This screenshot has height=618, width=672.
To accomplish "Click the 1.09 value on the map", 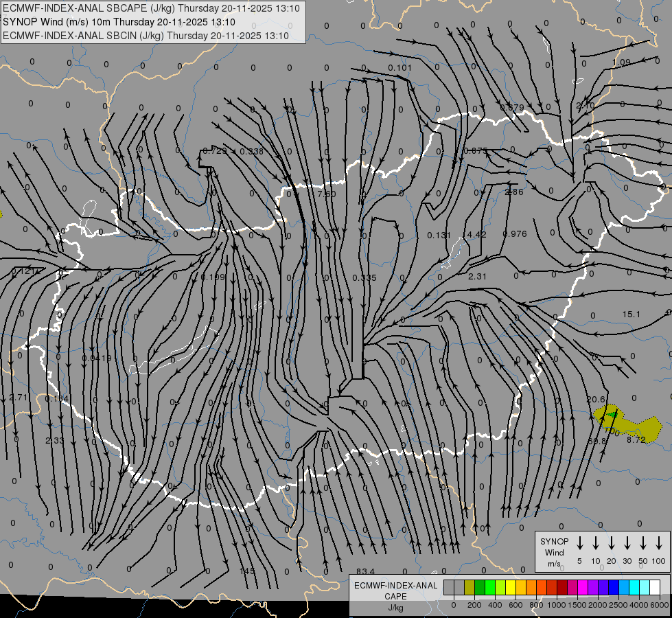I will 621,62.
